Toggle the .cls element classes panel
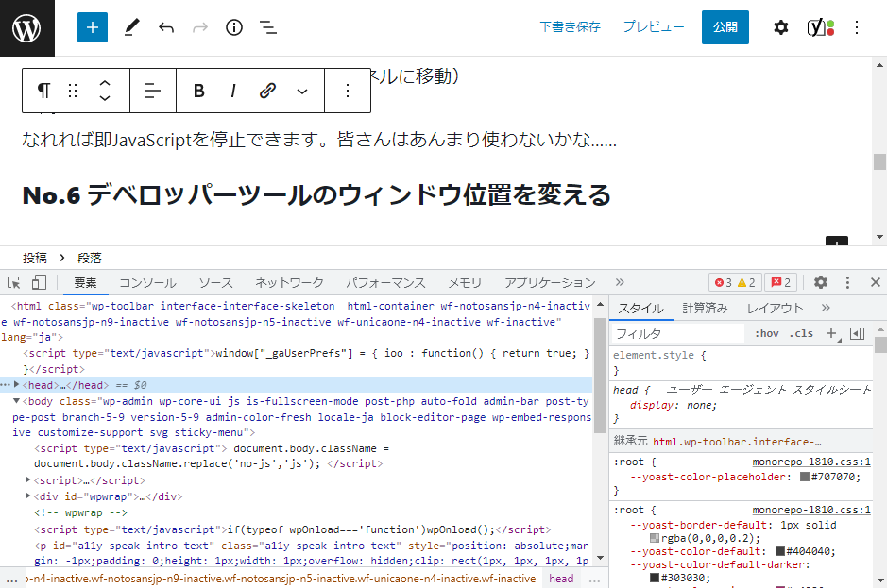Image resolution: width=887 pixels, height=588 pixels. pyautogui.click(x=801, y=333)
